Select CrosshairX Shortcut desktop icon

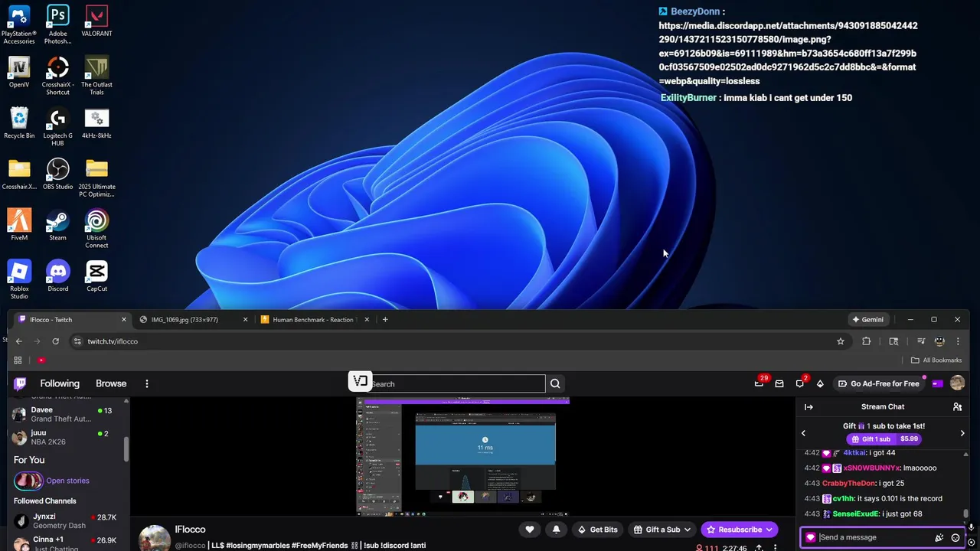57,76
